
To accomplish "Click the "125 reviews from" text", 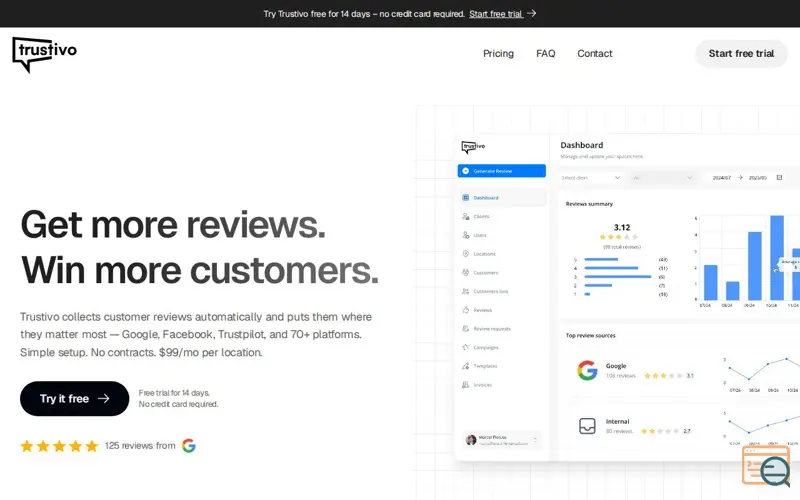I will [140, 445].
